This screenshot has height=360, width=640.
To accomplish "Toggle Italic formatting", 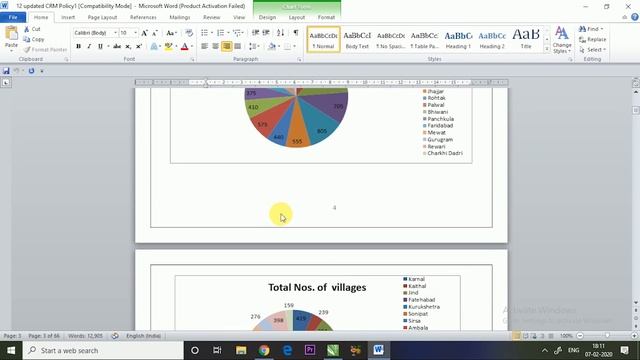I will point(89,46).
